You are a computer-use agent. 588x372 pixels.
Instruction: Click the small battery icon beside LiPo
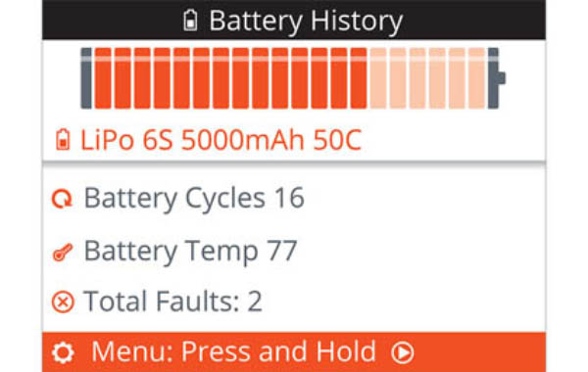pyautogui.click(x=63, y=139)
